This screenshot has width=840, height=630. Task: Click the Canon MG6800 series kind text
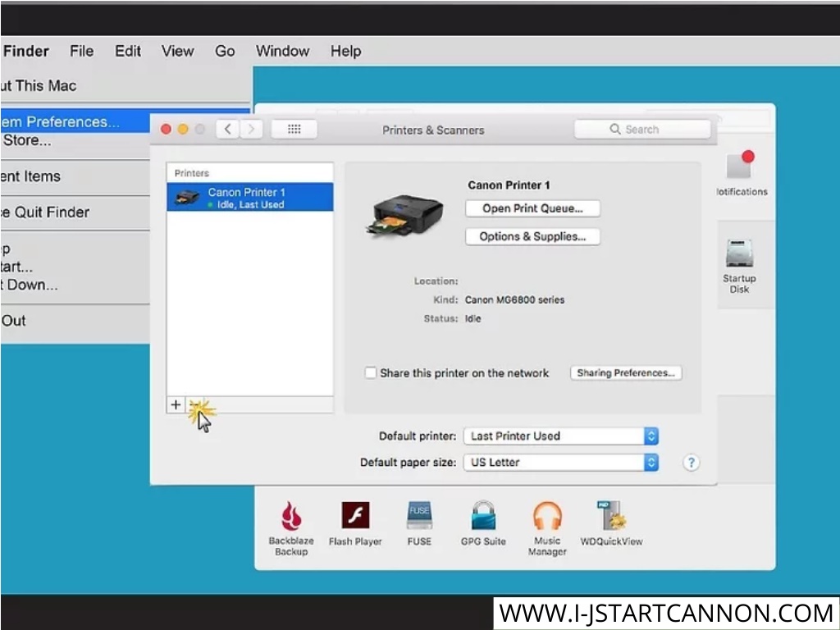coord(514,300)
